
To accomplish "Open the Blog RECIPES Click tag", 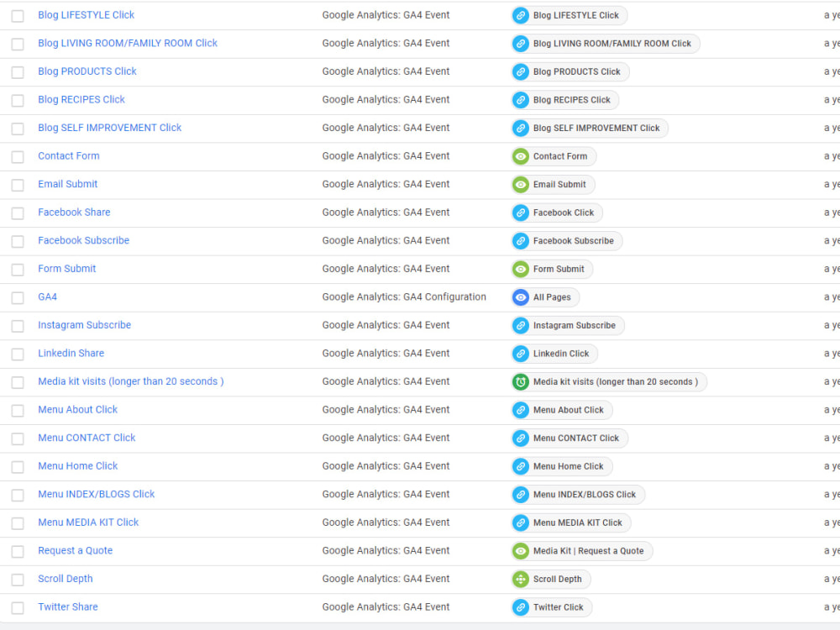I will [81, 100].
